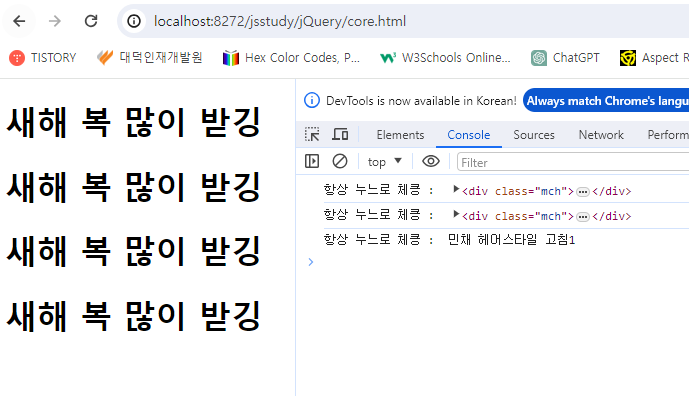Go back with the browser back arrow

point(19,21)
